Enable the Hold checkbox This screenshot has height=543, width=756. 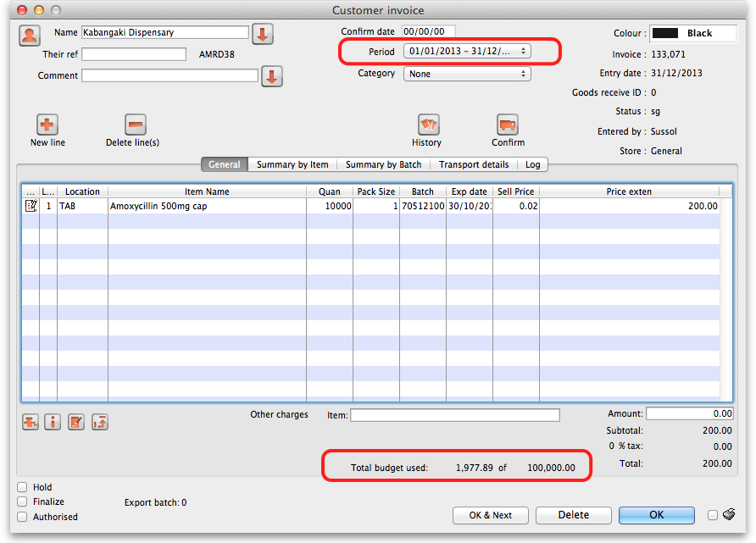pos(22,487)
